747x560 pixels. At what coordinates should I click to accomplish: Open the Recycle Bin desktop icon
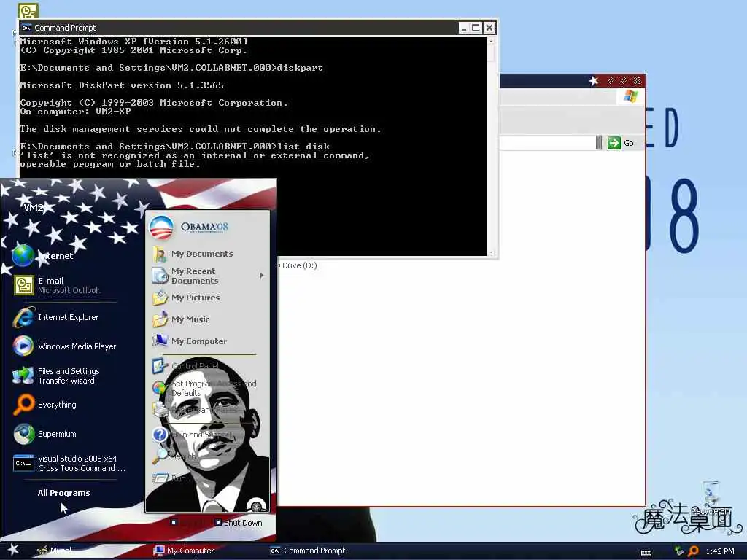pos(711,497)
